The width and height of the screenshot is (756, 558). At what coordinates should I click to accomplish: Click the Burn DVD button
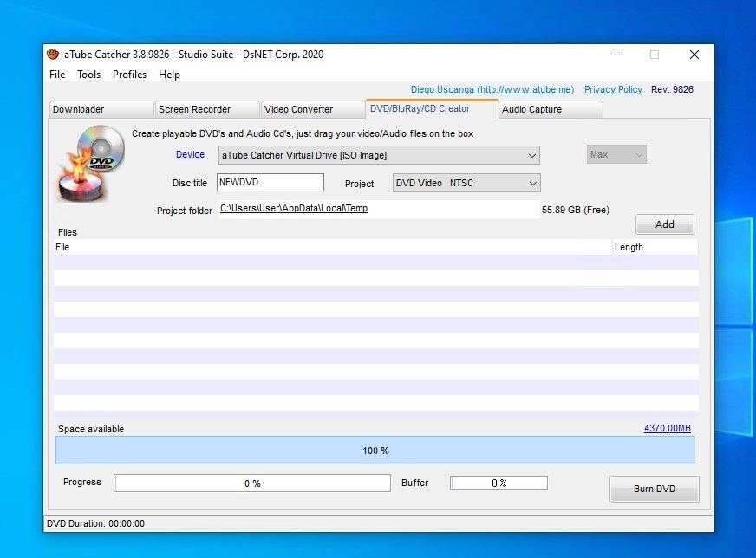[x=655, y=489]
